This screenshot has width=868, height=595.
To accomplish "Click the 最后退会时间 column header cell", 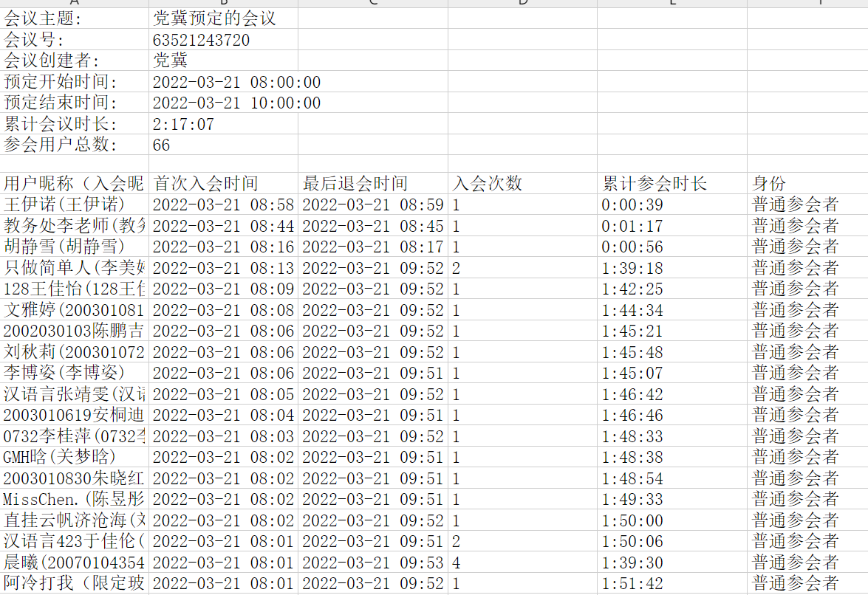I will (x=373, y=183).
